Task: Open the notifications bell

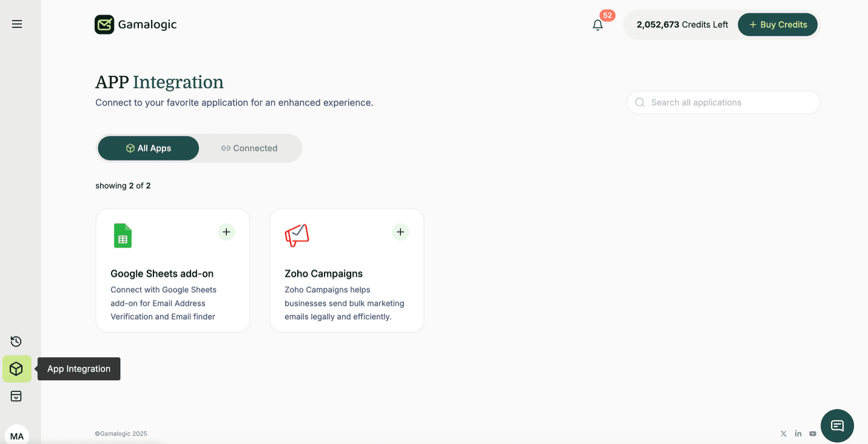Action: 598,25
